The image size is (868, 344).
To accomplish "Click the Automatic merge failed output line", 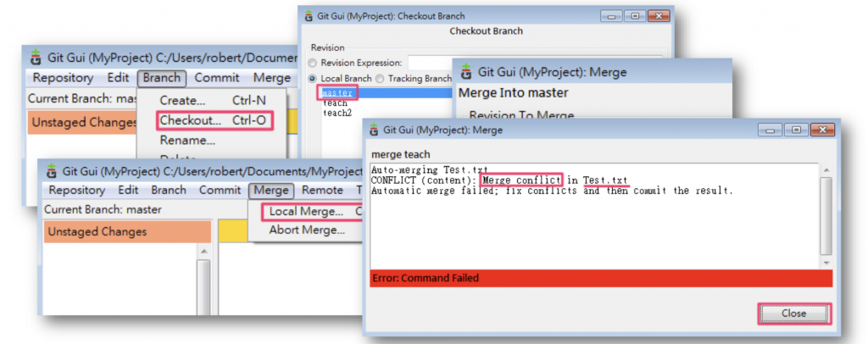I will [x=553, y=191].
